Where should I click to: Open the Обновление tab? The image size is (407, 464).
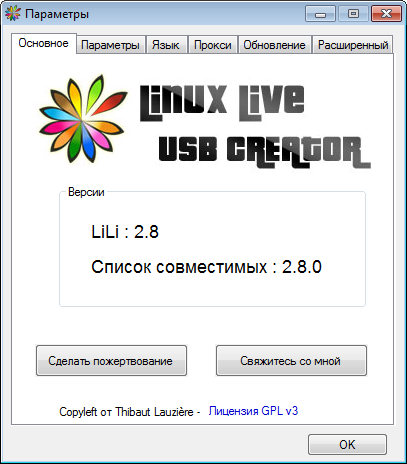[x=274, y=45]
